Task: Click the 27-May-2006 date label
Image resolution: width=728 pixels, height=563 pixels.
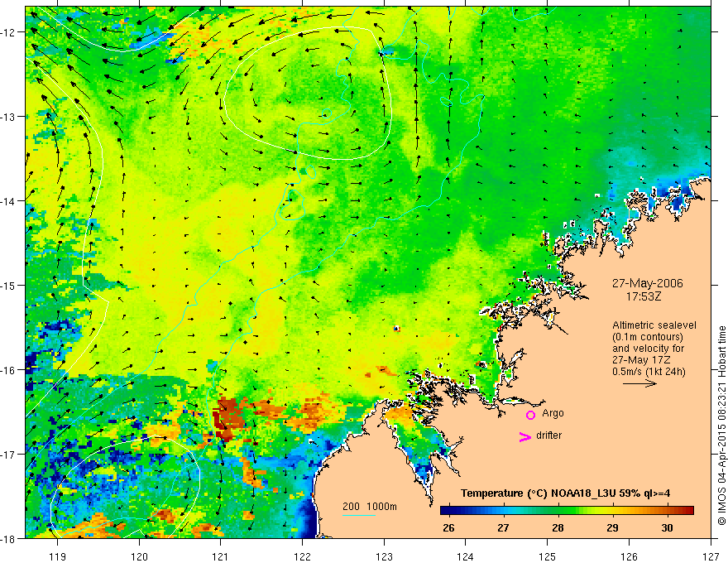Action: tap(647, 283)
